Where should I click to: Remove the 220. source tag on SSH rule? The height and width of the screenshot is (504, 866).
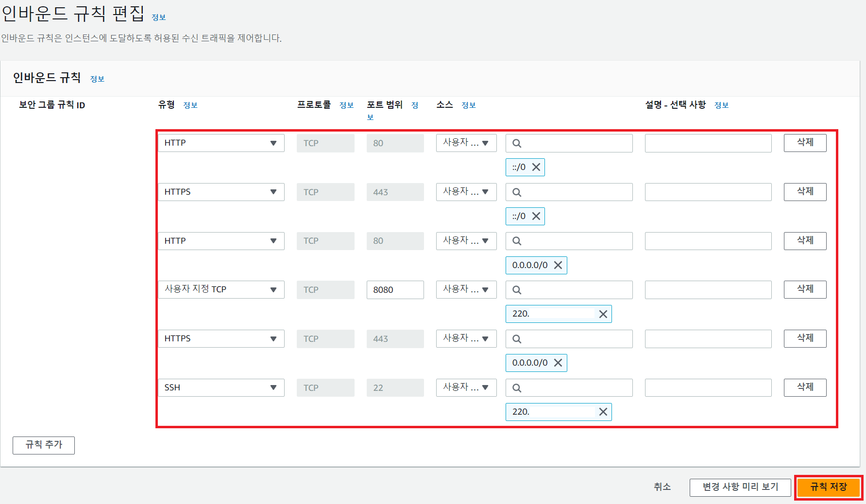pyautogui.click(x=603, y=412)
